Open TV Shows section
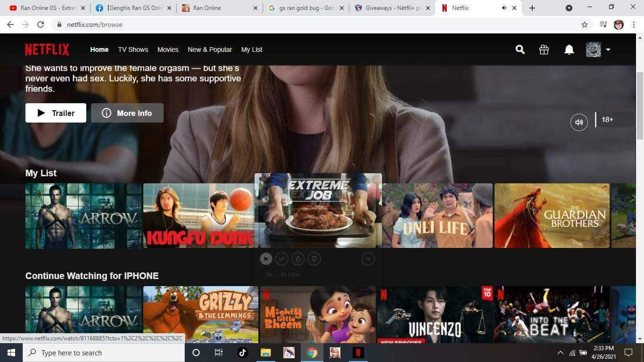Viewport: 644px width, 362px height. tap(133, 49)
